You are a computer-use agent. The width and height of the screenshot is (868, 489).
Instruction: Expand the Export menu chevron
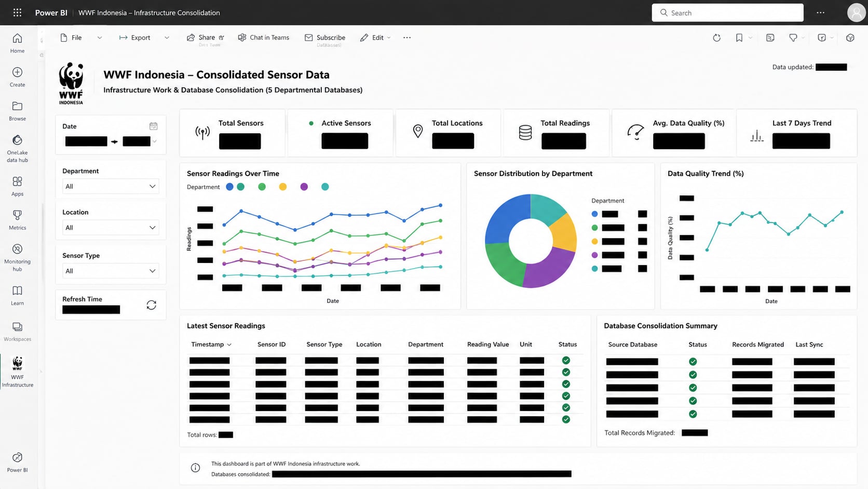pos(167,37)
